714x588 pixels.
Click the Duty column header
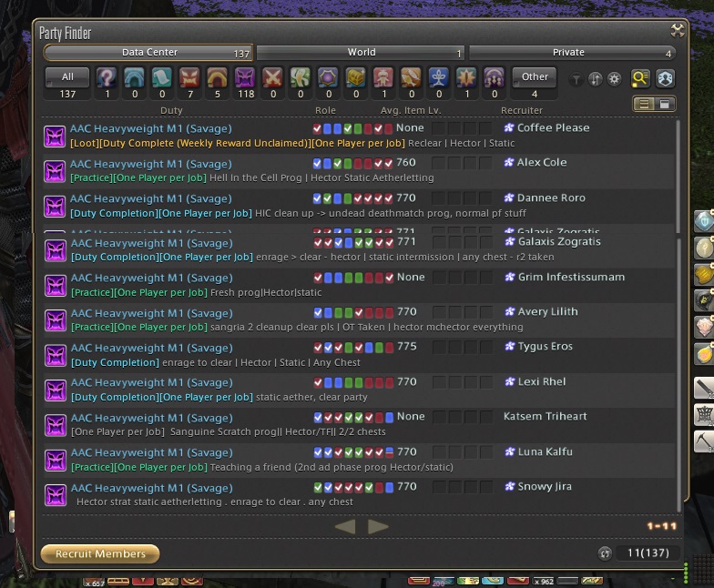click(x=171, y=111)
